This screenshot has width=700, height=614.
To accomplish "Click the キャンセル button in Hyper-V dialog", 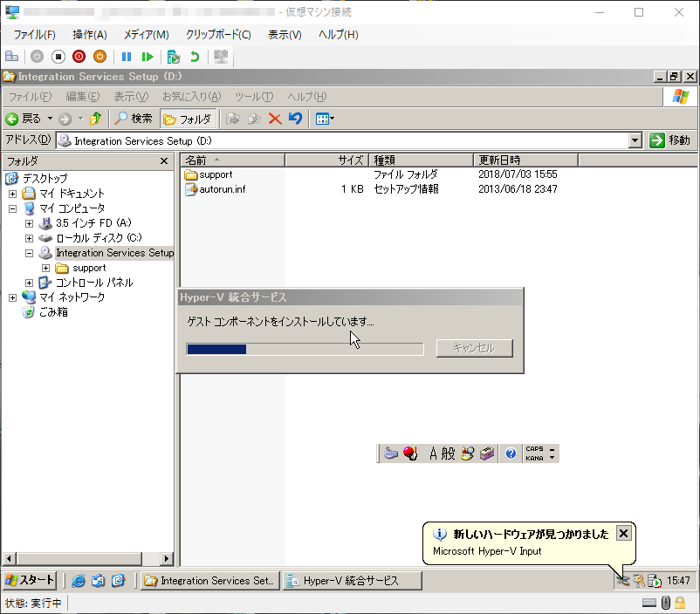I will (474, 348).
